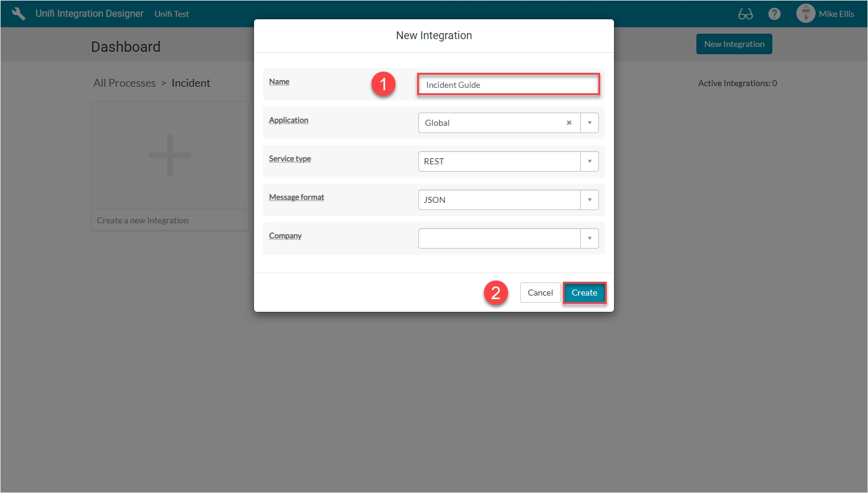Click the large plus tile icon
Image resolution: width=868 pixels, height=493 pixels.
click(x=170, y=155)
